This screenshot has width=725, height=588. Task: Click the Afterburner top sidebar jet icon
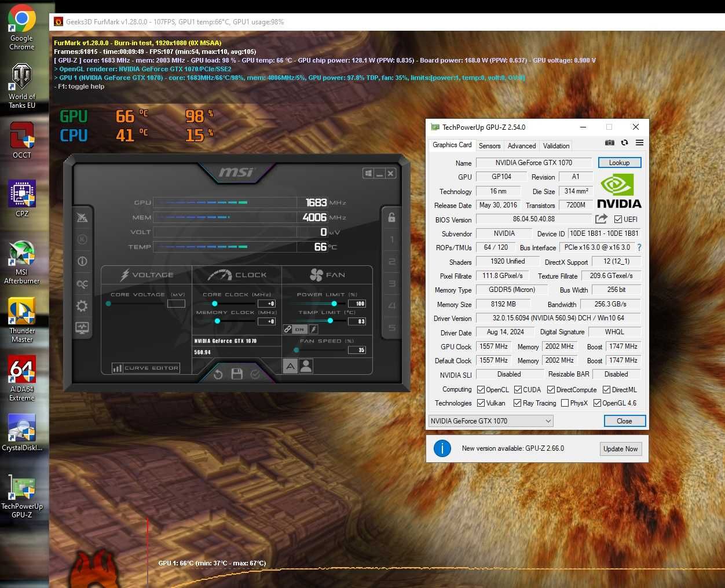pyautogui.click(x=82, y=217)
